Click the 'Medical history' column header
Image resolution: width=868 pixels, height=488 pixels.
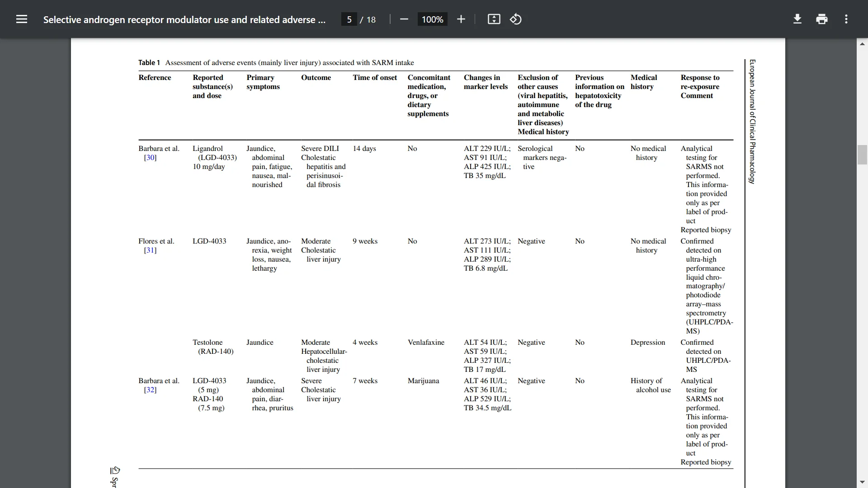pyautogui.click(x=644, y=82)
